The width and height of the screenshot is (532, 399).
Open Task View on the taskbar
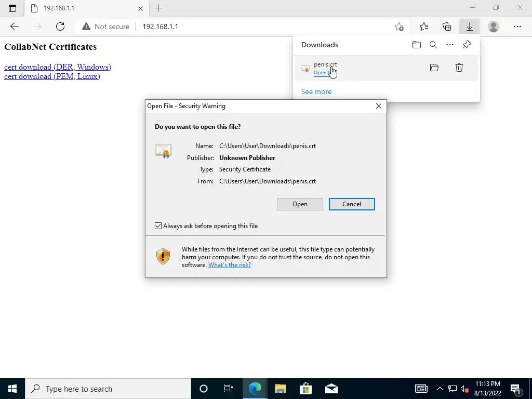pyautogui.click(x=229, y=389)
